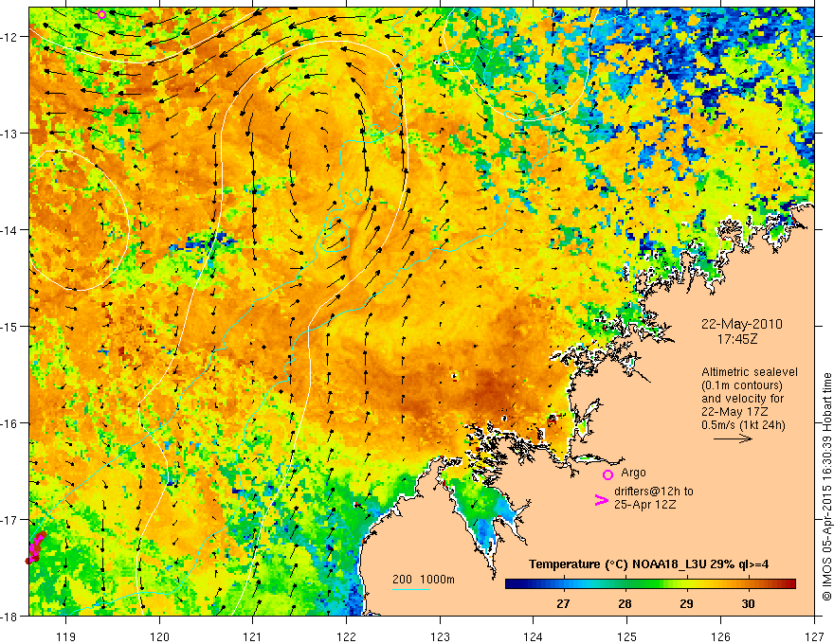
Task: Click the date text 22-May-2010
Action: 742,324
